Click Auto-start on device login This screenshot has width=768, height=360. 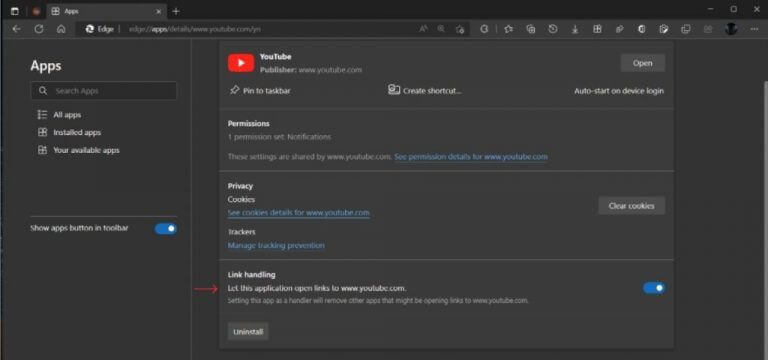pos(619,91)
